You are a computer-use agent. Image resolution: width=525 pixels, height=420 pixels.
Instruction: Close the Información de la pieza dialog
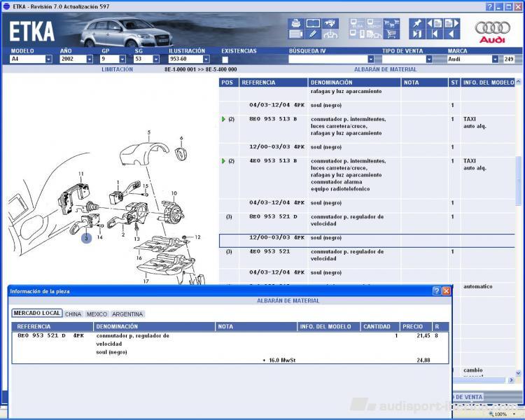(446, 291)
